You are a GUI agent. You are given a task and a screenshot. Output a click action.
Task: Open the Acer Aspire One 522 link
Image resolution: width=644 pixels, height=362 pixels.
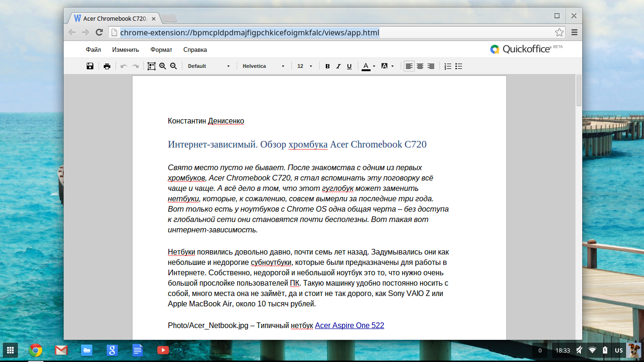[x=349, y=325]
